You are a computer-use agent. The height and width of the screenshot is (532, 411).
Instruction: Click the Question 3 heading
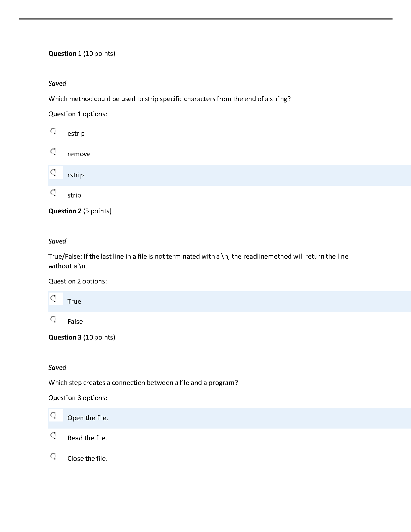pos(82,338)
